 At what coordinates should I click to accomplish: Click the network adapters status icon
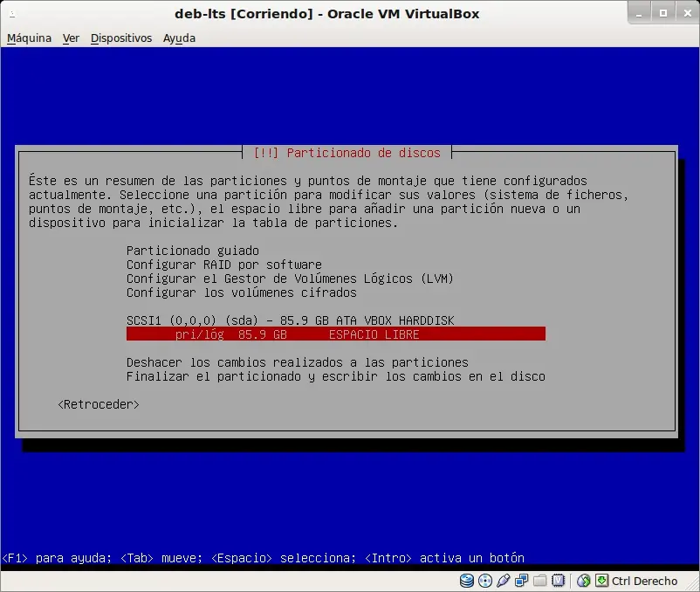(x=521, y=581)
